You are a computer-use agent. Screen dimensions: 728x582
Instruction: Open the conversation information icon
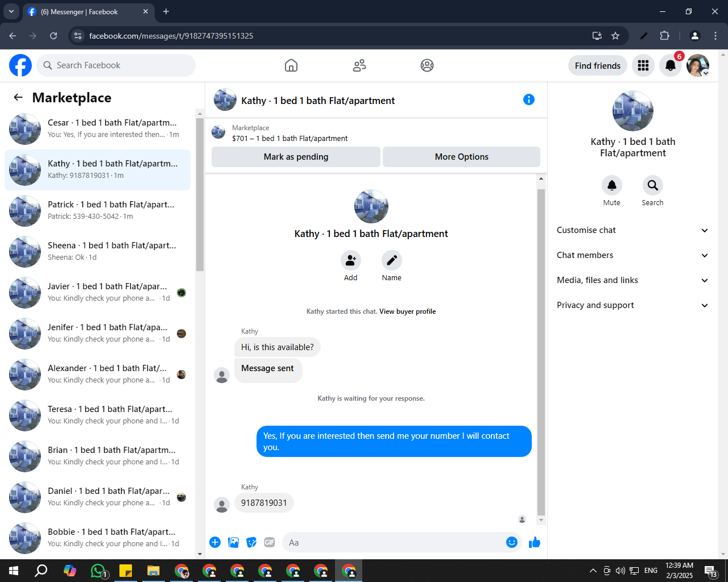(x=529, y=99)
